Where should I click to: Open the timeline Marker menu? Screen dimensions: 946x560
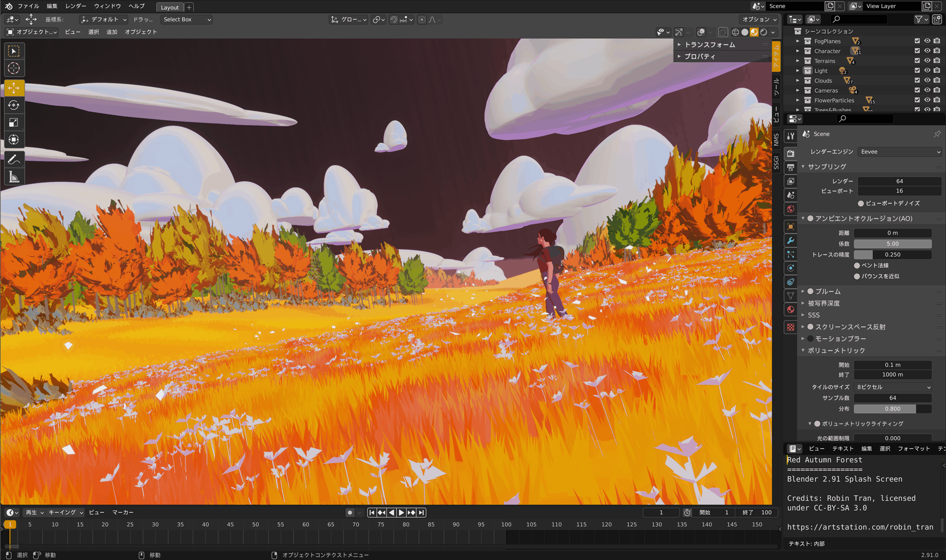point(123,513)
